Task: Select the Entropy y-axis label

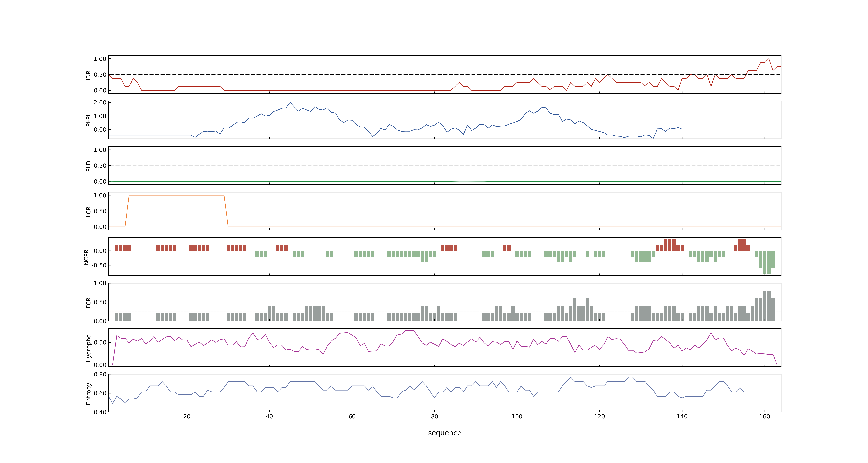Action: [x=88, y=393]
